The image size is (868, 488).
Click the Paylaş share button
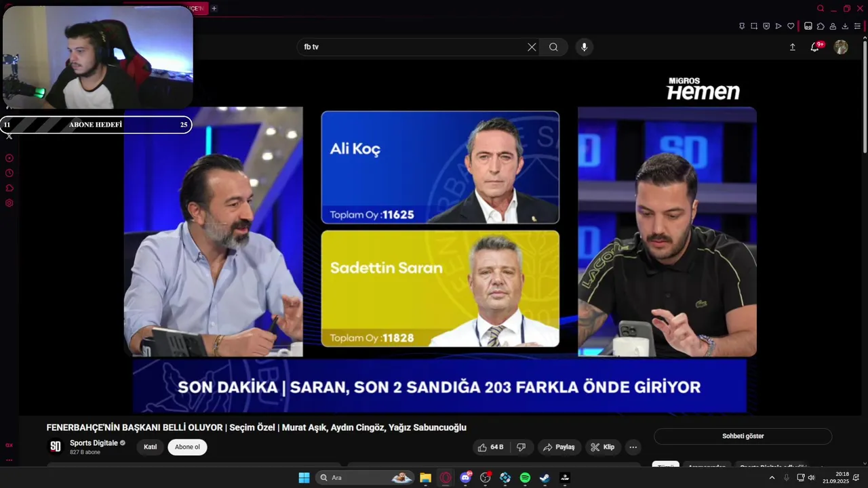click(560, 447)
